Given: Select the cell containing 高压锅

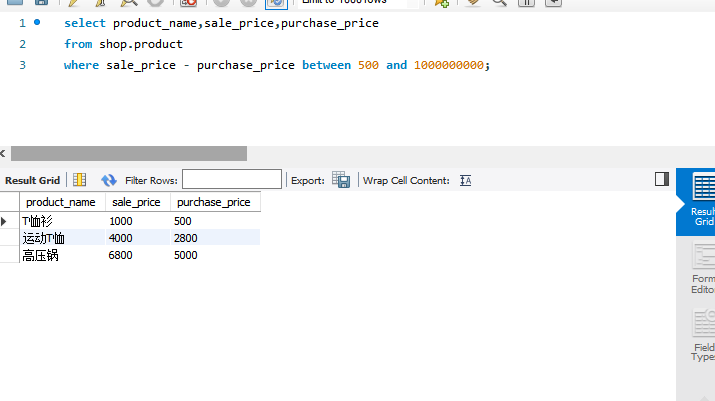Looking at the screenshot, I should point(63,255).
